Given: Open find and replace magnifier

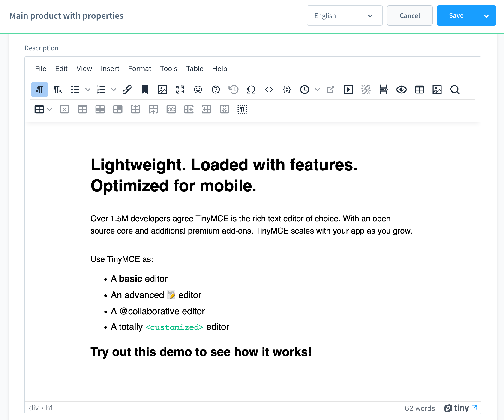Looking at the screenshot, I should (455, 90).
